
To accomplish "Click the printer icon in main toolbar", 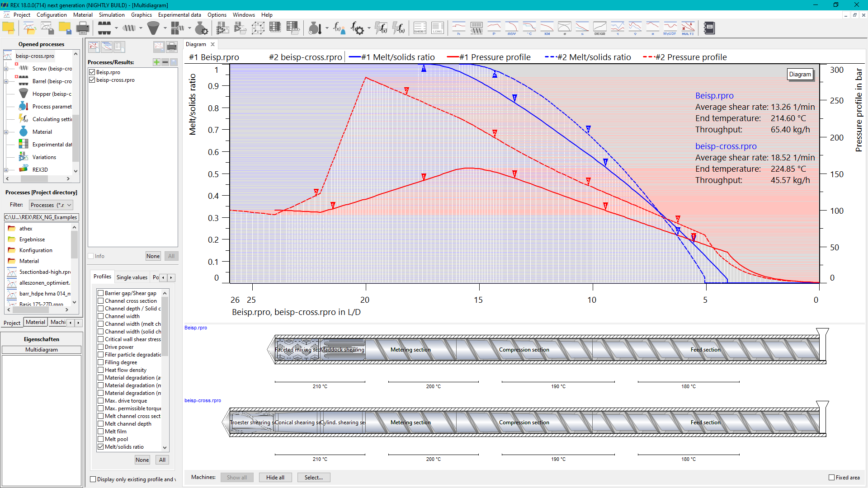I will pyautogui.click(x=83, y=28).
